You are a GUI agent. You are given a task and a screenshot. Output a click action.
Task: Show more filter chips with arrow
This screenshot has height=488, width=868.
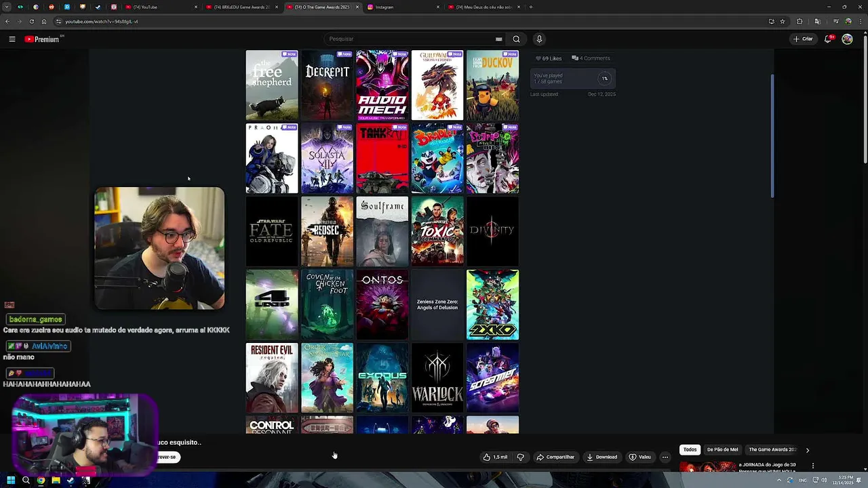pos(807,450)
